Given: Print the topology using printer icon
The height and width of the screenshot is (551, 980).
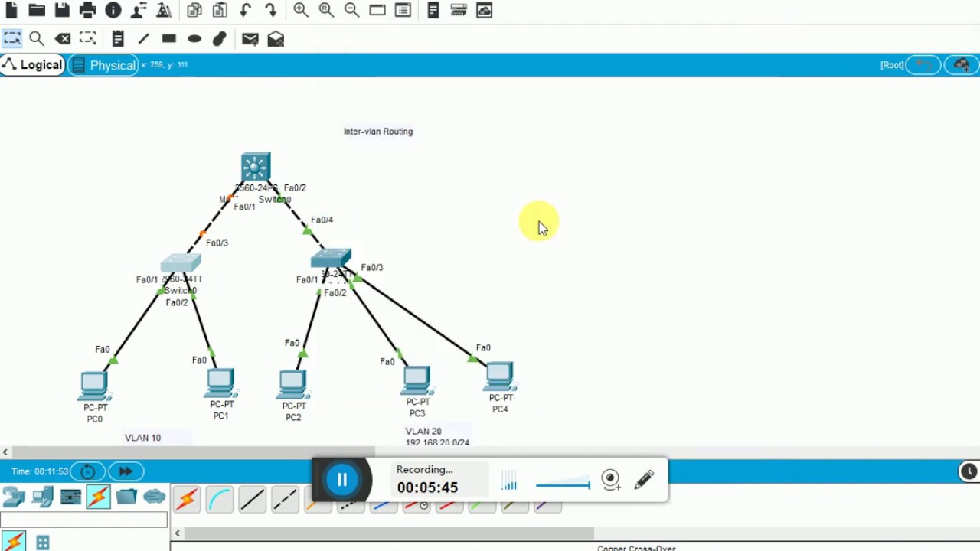Looking at the screenshot, I should pos(88,10).
